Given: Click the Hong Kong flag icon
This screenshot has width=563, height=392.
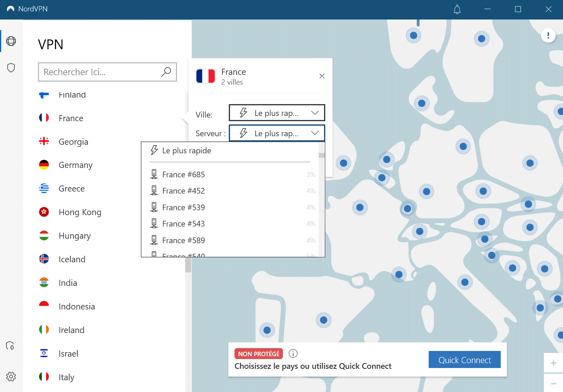Looking at the screenshot, I should point(44,212).
